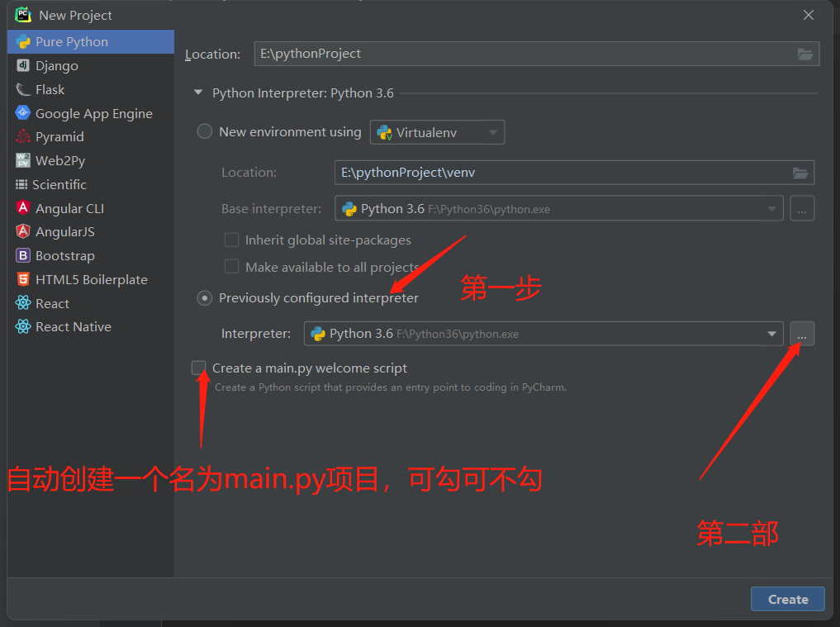Browse for project location folder icon
This screenshot has height=627, width=840.
[805, 55]
